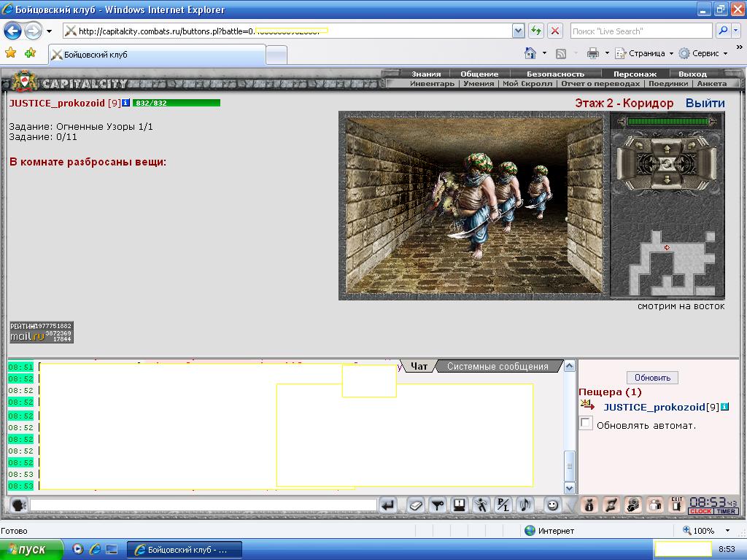Click the Выйти link
Image resolution: width=747 pixels, height=560 pixels.
(705, 103)
